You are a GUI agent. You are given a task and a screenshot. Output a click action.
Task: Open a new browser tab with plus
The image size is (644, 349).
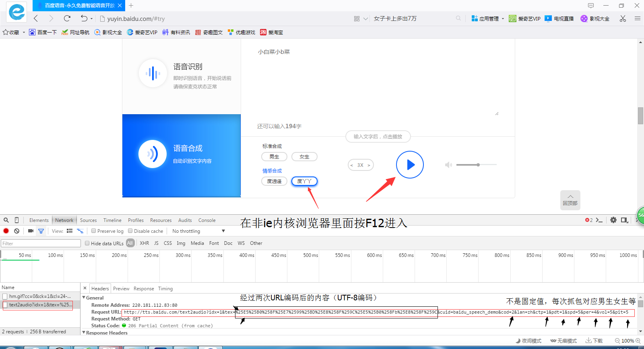click(131, 5)
